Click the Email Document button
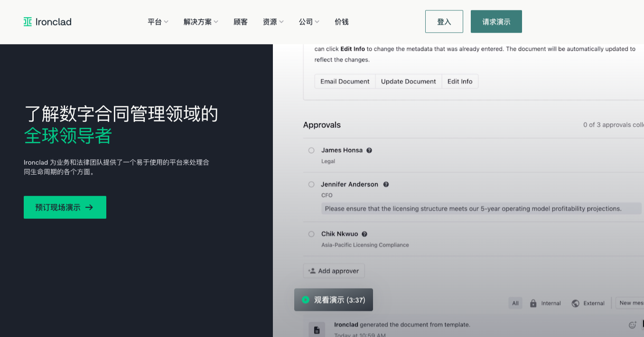The width and height of the screenshot is (644, 337). pyautogui.click(x=345, y=81)
